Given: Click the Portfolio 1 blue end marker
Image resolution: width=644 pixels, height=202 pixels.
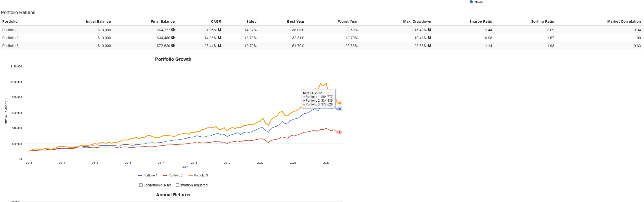Looking at the screenshot, I should click(x=340, y=109).
